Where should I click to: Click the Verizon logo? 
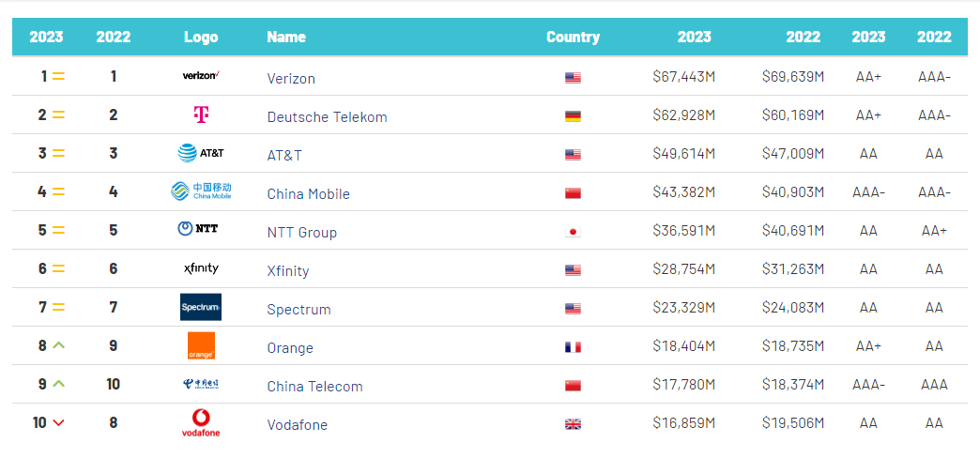pyautogui.click(x=200, y=76)
